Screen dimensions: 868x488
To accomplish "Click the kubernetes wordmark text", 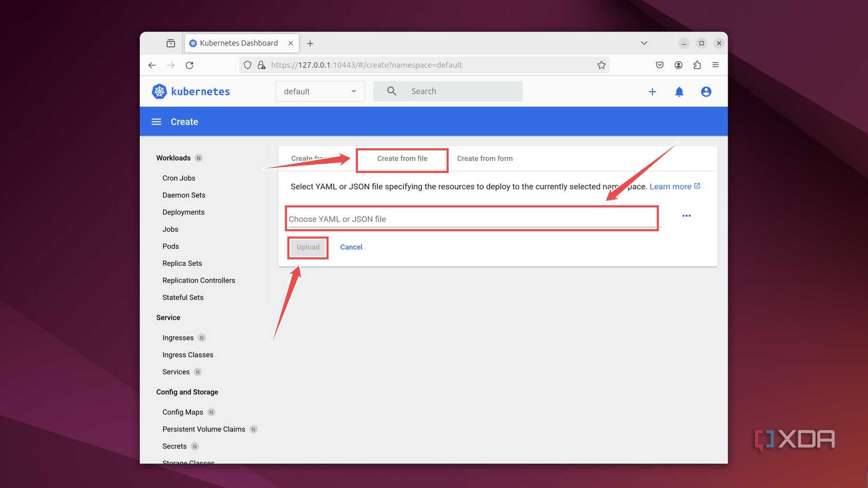I will point(200,91).
